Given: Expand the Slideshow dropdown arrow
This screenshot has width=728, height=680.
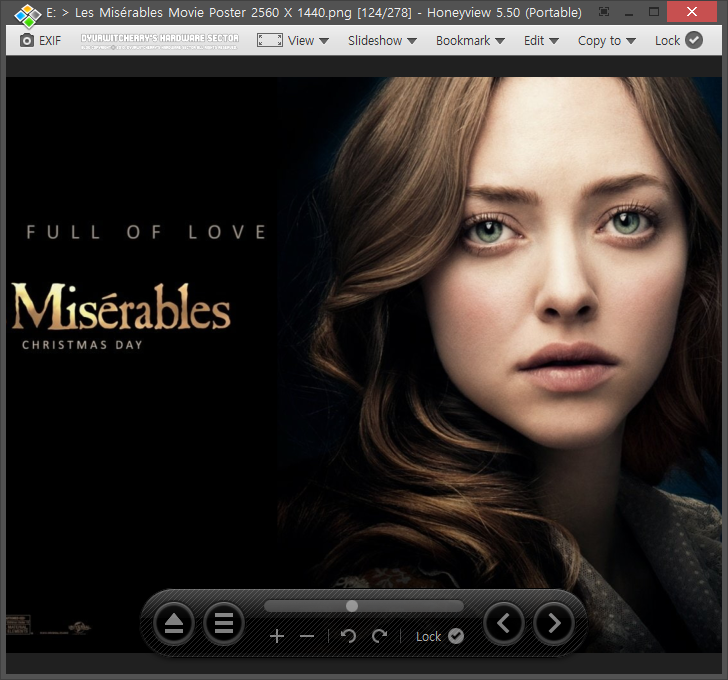Looking at the screenshot, I should click(x=412, y=41).
